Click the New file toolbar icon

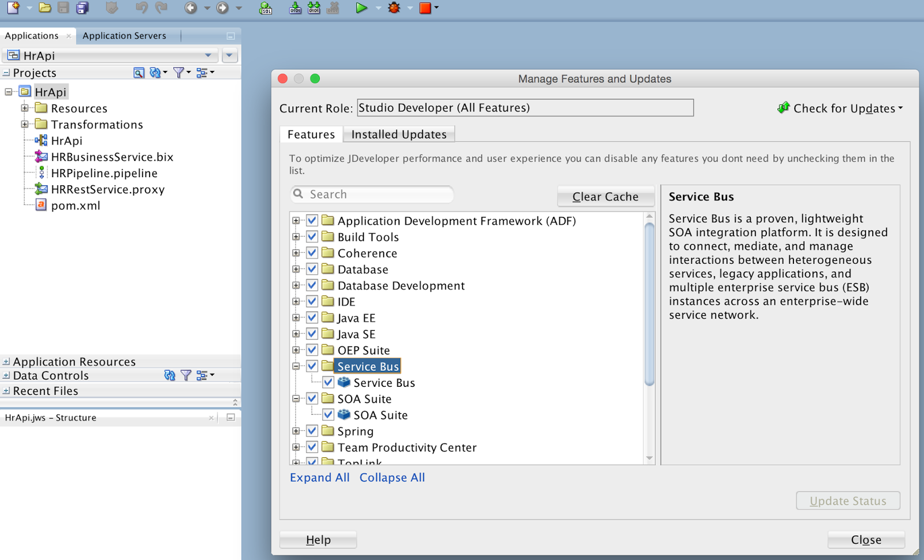pyautogui.click(x=13, y=8)
